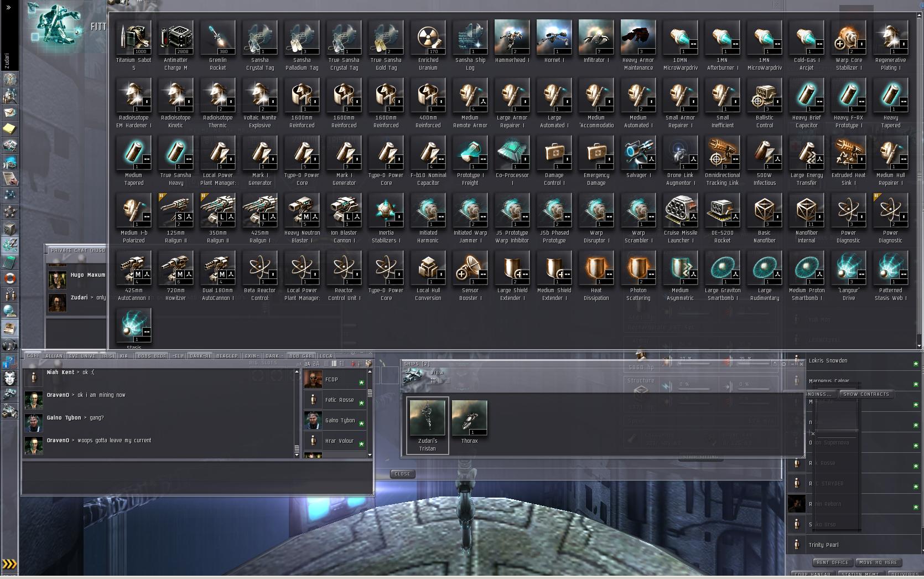Select the Local Hull Conversion module
The height and width of the screenshot is (579, 924).
point(428,276)
